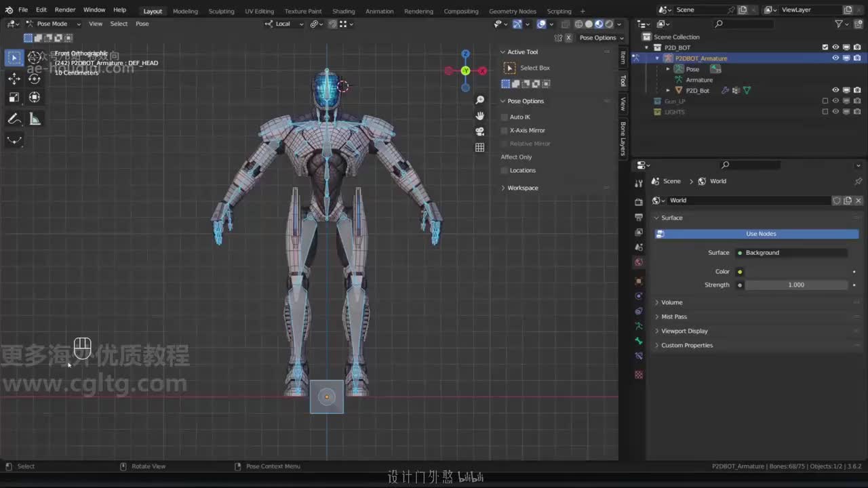Expand the Viewport Display panel
868x488 pixels.
(x=684, y=331)
